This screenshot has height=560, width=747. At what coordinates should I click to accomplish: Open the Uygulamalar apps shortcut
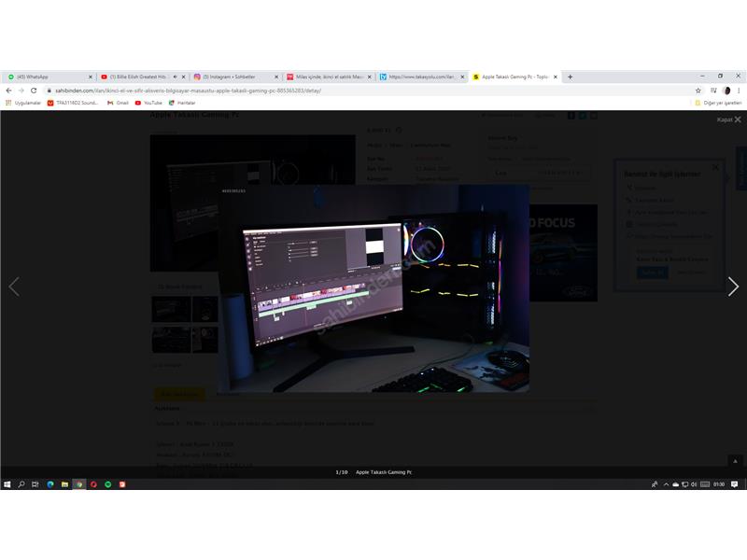pyautogui.click(x=22, y=103)
